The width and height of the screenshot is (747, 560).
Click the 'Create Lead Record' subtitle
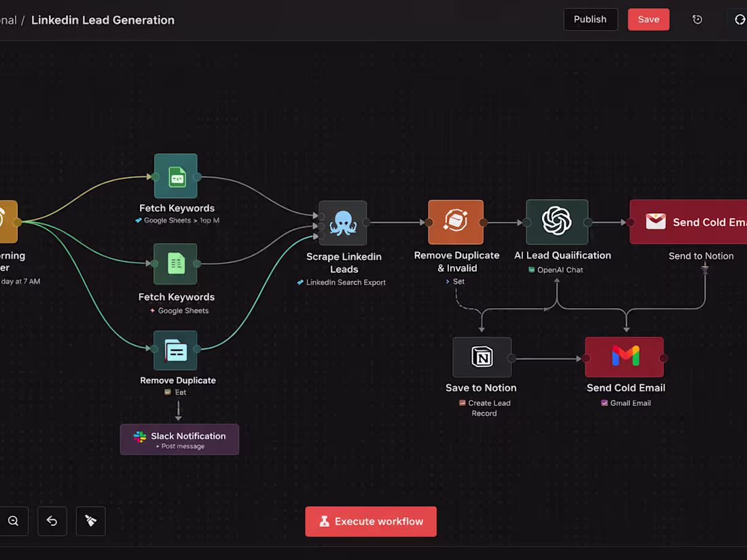pos(489,408)
